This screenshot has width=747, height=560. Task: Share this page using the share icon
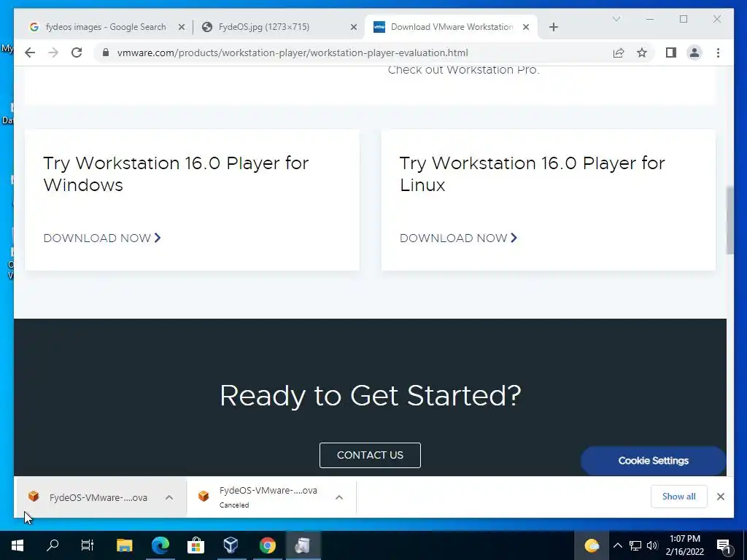coord(619,52)
